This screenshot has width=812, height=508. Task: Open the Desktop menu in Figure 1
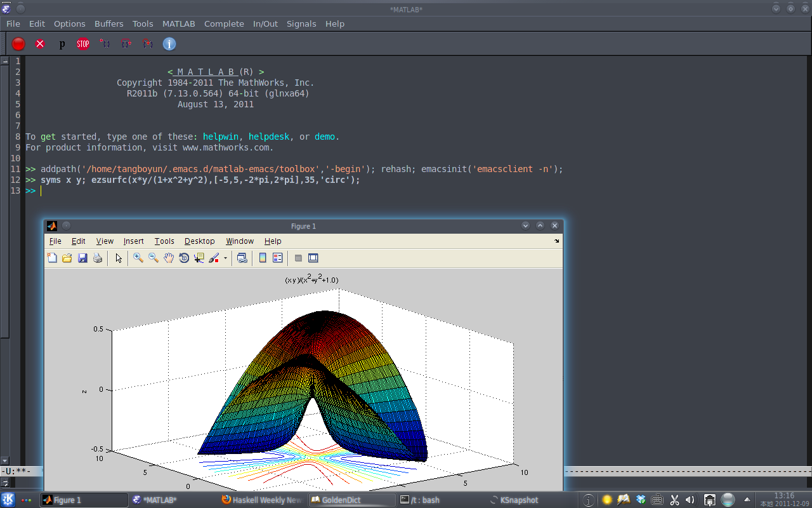click(x=200, y=241)
